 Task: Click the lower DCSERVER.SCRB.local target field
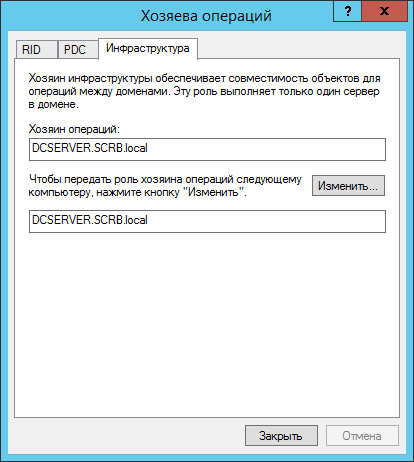tap(207, 221)
